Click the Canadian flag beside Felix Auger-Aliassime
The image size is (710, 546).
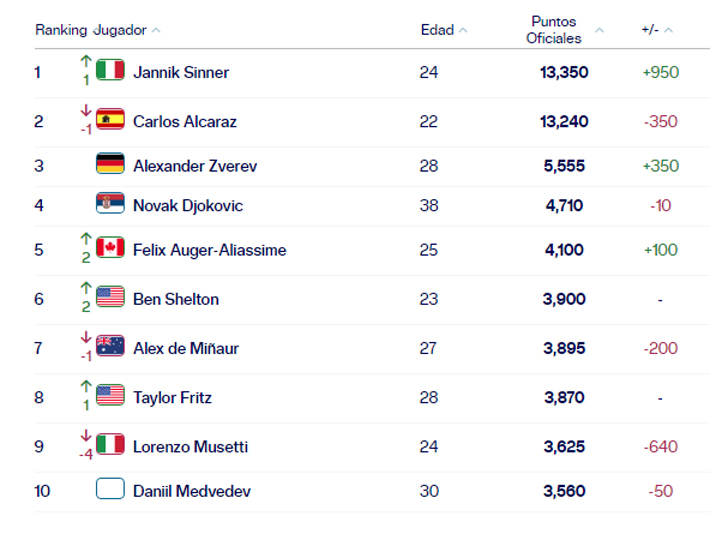(x=110, y=248)
